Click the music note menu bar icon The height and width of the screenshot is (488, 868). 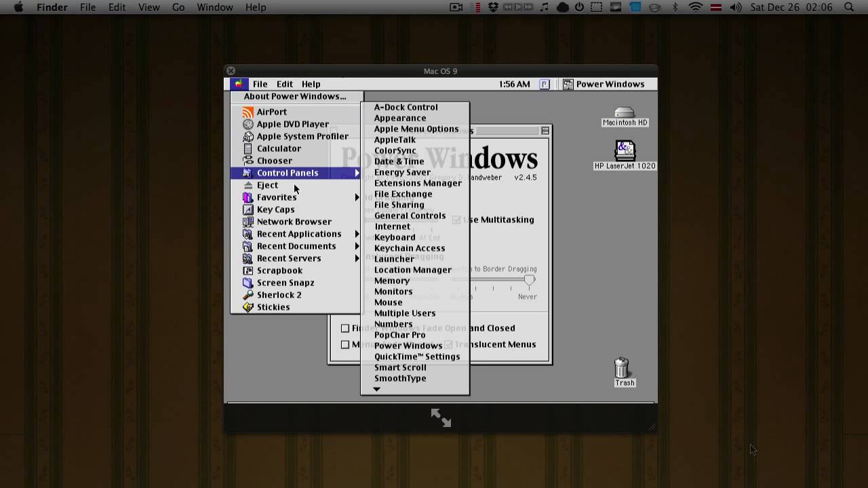point(545,7)
